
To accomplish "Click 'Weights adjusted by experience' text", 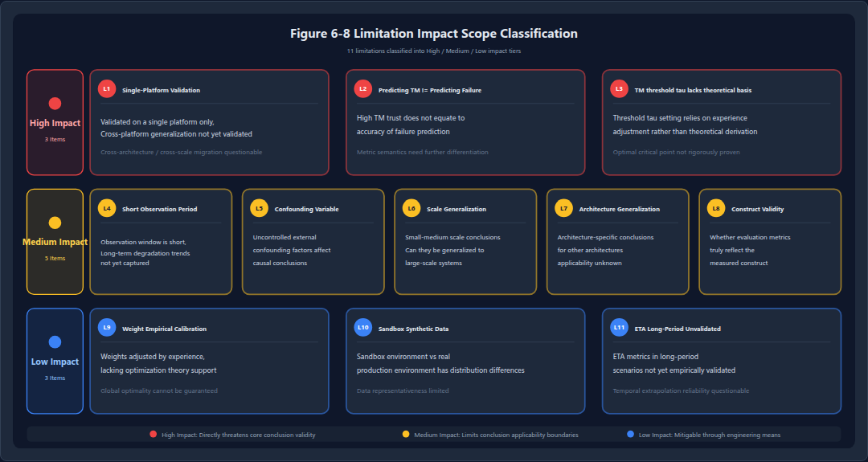I will pyautogui.click(x=153, y=357).
